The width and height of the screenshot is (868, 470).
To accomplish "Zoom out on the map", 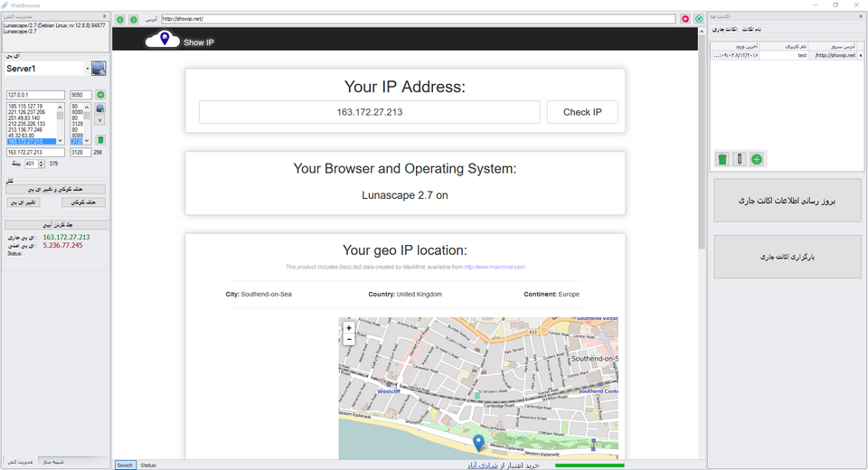I will [x=349, y=339].
